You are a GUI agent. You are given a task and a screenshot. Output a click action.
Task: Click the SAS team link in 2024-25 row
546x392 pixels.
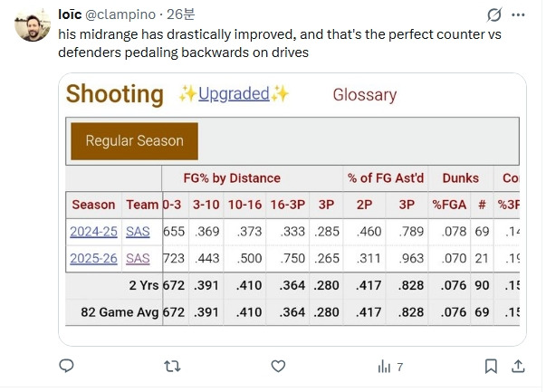pos(138,232)
